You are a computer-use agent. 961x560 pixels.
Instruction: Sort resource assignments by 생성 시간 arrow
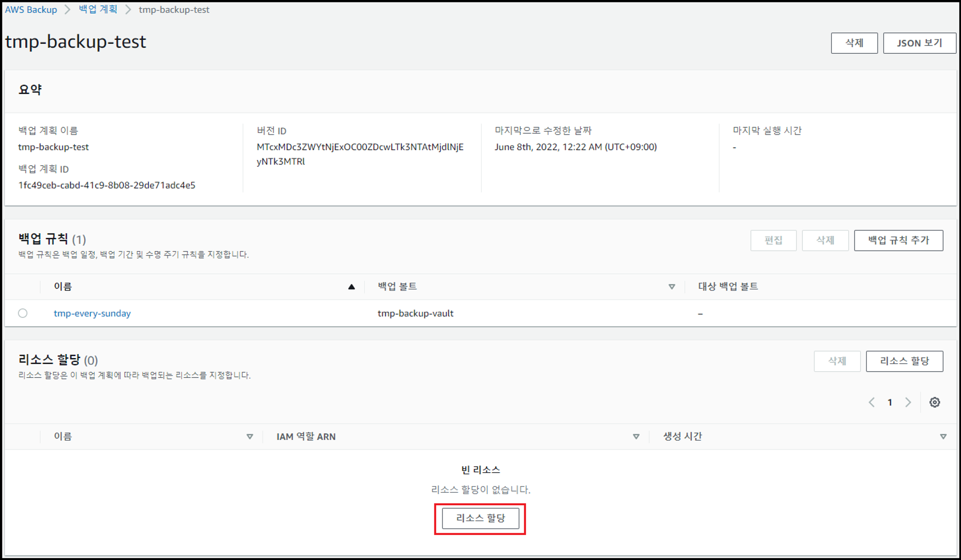(x=943, y=437)
